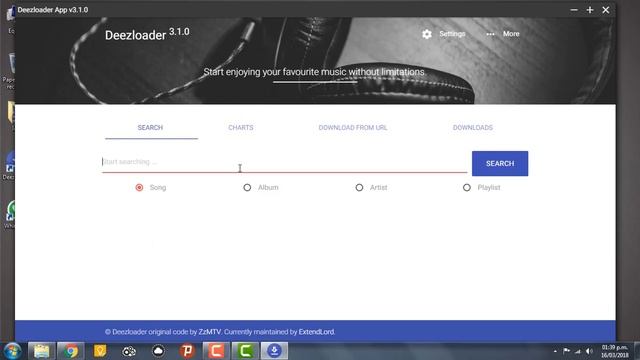640x360 pixels.
Task: Maximize the Deezloader window with plus icon
Action: (590, 10)
